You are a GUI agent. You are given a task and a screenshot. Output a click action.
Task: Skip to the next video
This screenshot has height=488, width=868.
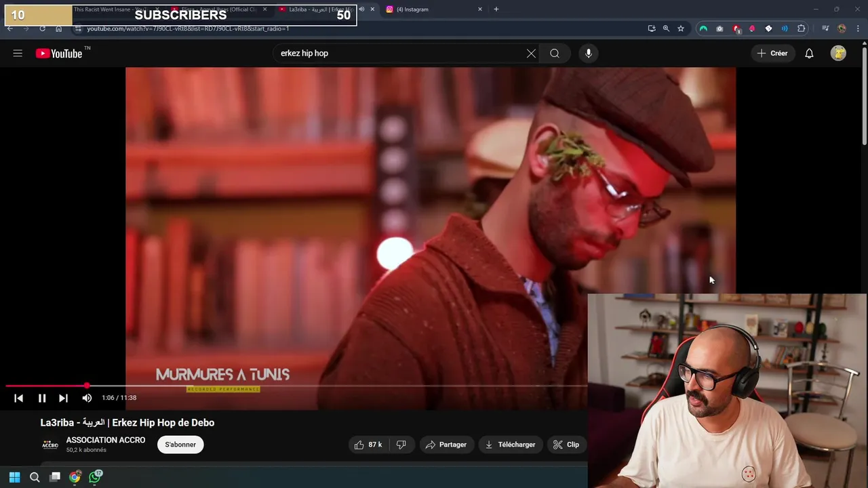pos(63,399)
